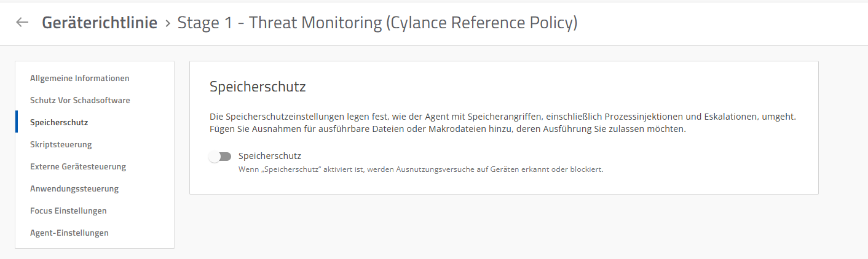Image resolution: width=868 pixels, height=259 pixels.
Task: Click the words Cylance Reference Policy in the title
Action: point(481,23)
